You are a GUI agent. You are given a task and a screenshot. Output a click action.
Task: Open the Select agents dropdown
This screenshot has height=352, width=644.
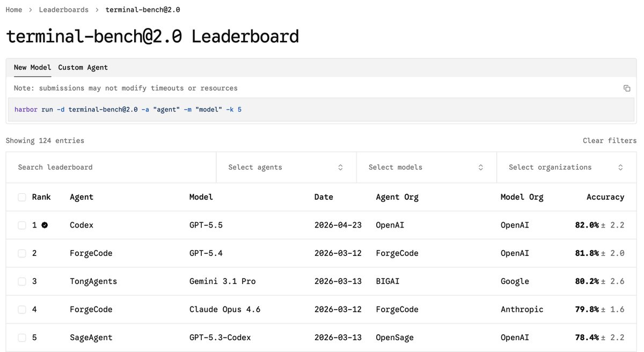[x=286, y=167]
